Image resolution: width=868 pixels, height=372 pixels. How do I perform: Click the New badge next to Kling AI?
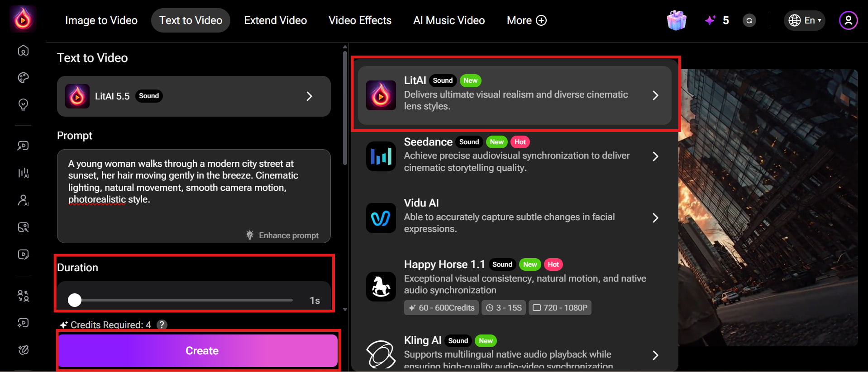[x=486, y=341]
